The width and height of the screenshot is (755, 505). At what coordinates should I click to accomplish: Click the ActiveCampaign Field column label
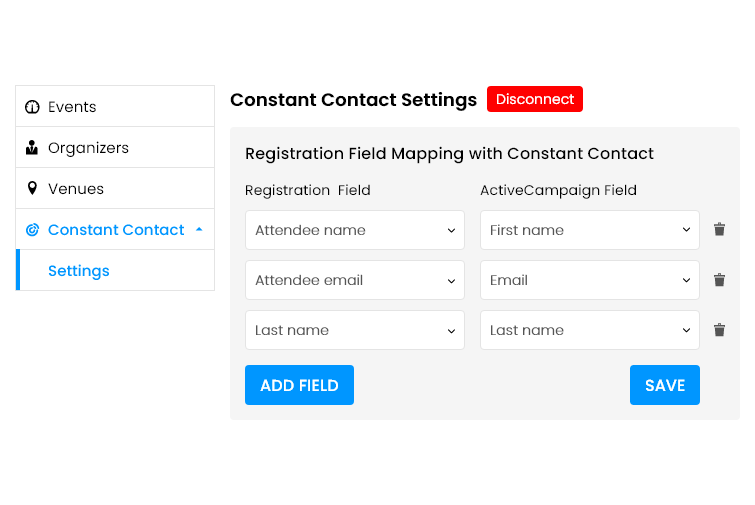pyautogui.click(x=559, y=190)
